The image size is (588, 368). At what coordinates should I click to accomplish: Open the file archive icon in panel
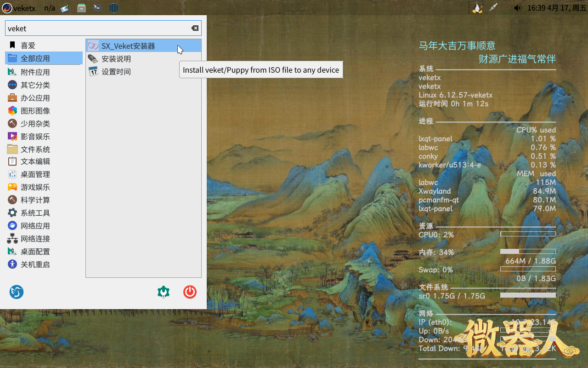point(81,8)
